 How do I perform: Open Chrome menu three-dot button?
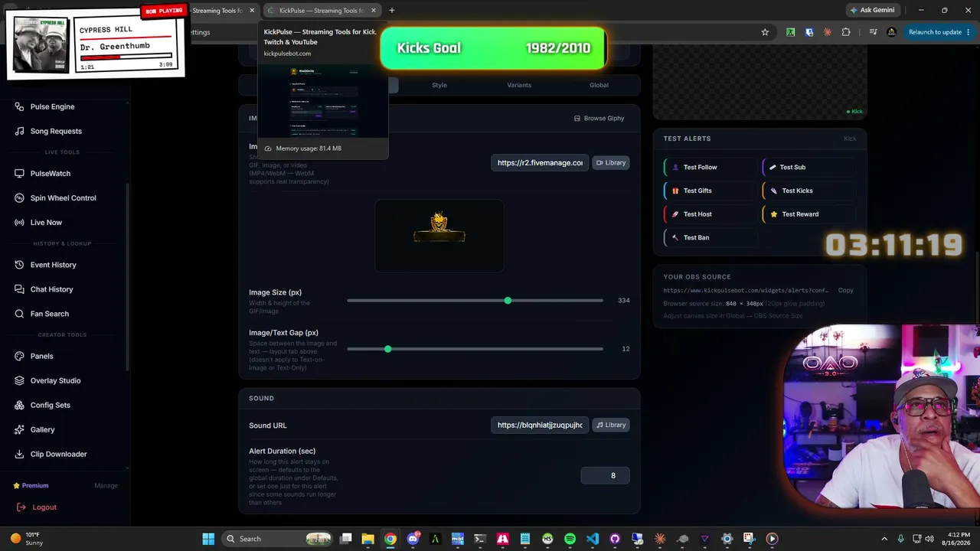[969, 32]
